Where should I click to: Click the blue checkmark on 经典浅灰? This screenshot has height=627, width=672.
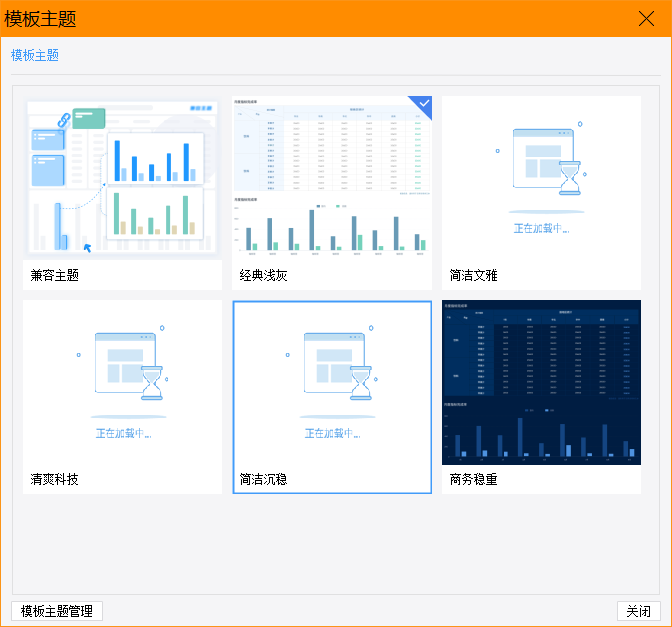point(424,104)
